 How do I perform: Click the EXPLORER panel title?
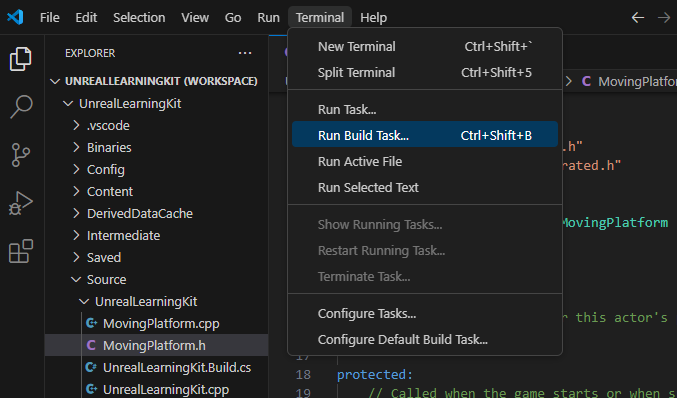(90, 53)
